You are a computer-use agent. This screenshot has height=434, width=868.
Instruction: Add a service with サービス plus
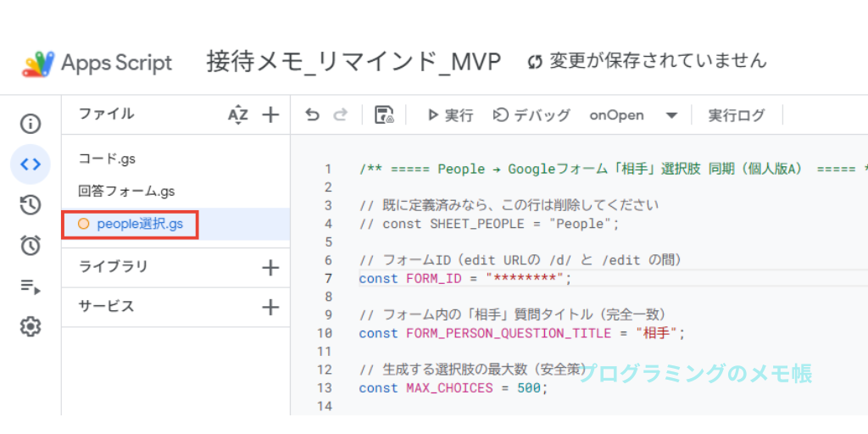tap(270, 307)
